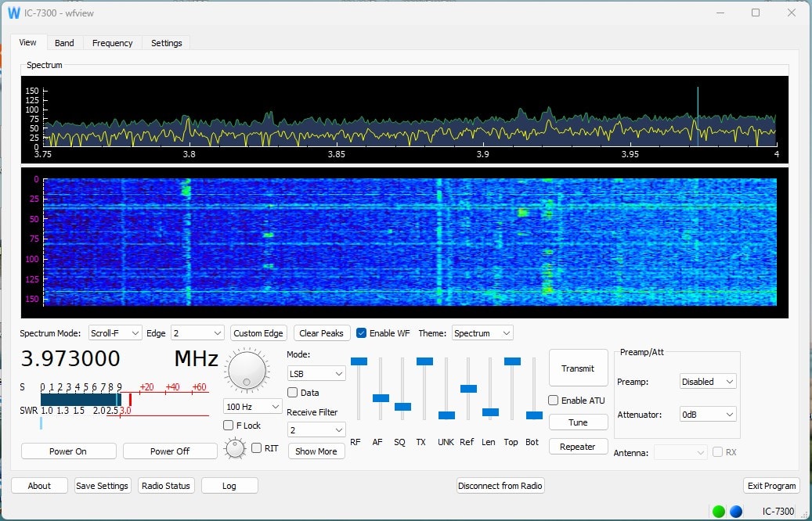Click the wfview logo in title bar

[x=14, y=13]
